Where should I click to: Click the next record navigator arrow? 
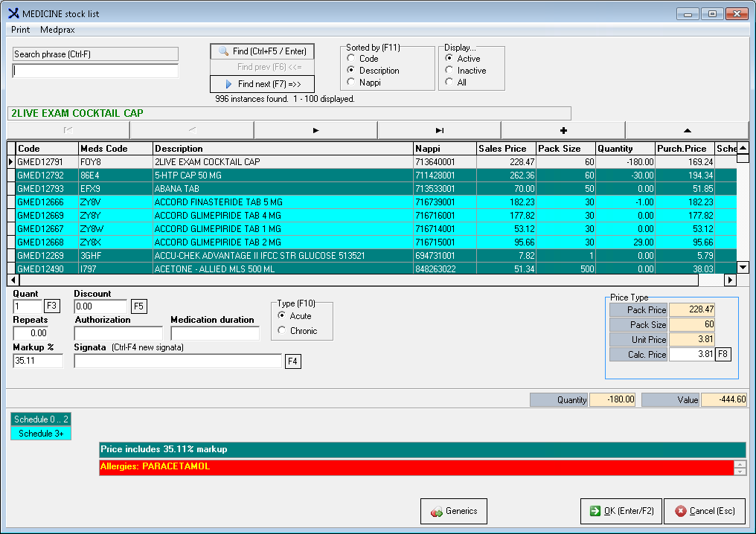(x=315, y=130)
